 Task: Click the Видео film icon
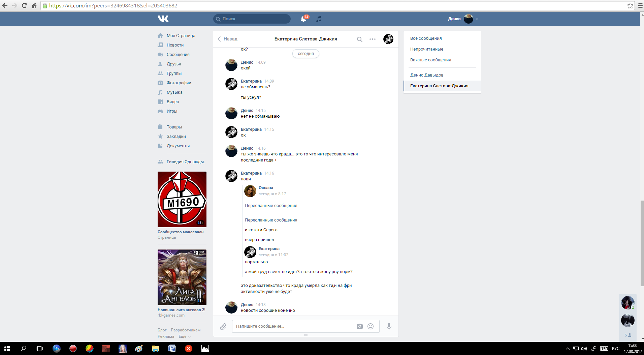[x=160, y=102]
